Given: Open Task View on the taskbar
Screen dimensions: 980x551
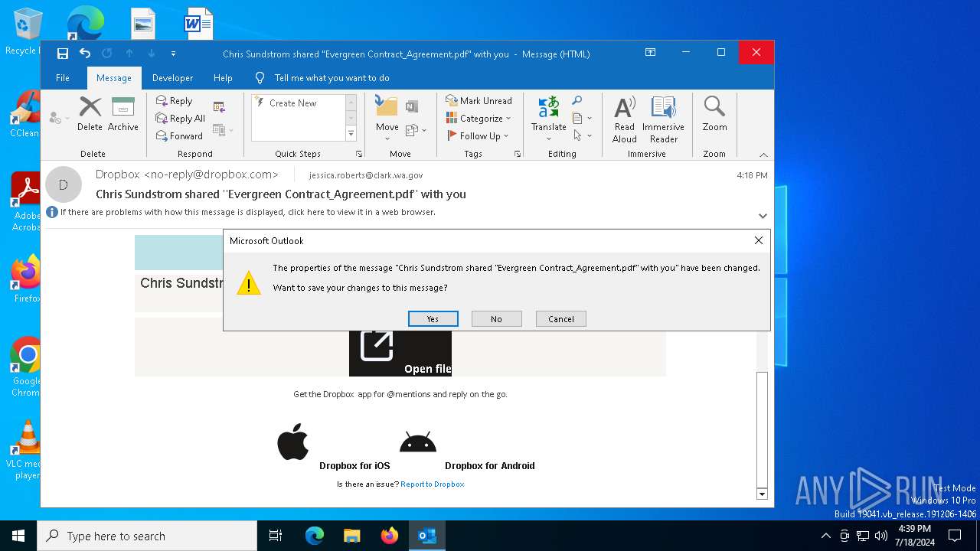Looking at the screenshot, I should pyautogui.click(x=276, y=536).
